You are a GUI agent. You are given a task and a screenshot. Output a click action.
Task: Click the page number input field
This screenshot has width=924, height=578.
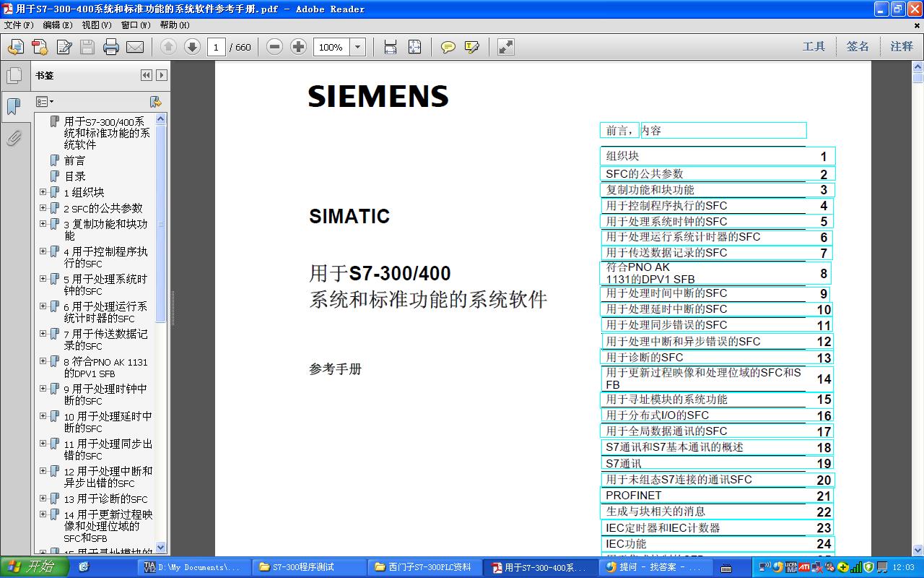point(215,47)
